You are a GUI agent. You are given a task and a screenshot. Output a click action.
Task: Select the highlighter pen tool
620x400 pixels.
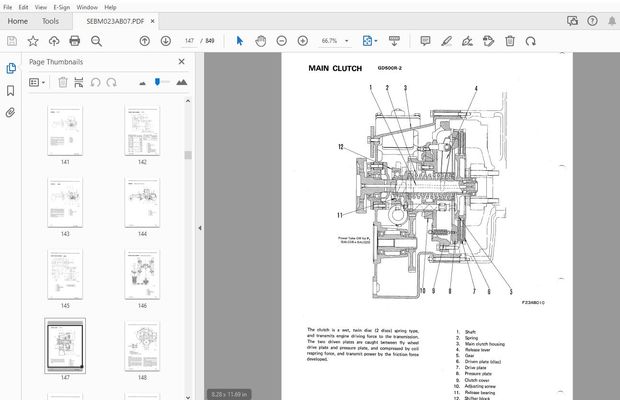pos(446,41)
